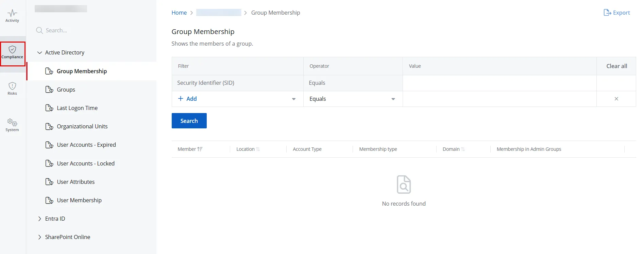Screen dimensions: 644x254
Task: Select Group Membership in the sidebar
Action: (92, 71)
